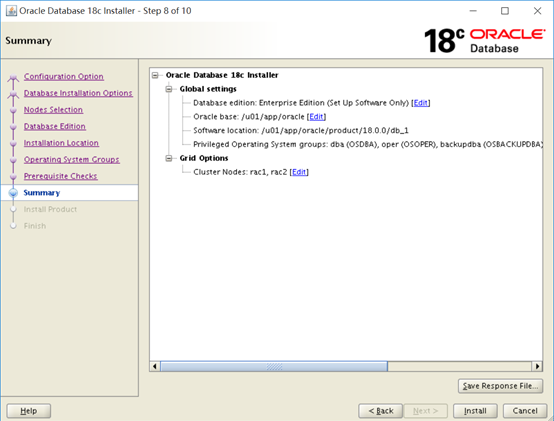Maximize the installer window

coord(505,11)
